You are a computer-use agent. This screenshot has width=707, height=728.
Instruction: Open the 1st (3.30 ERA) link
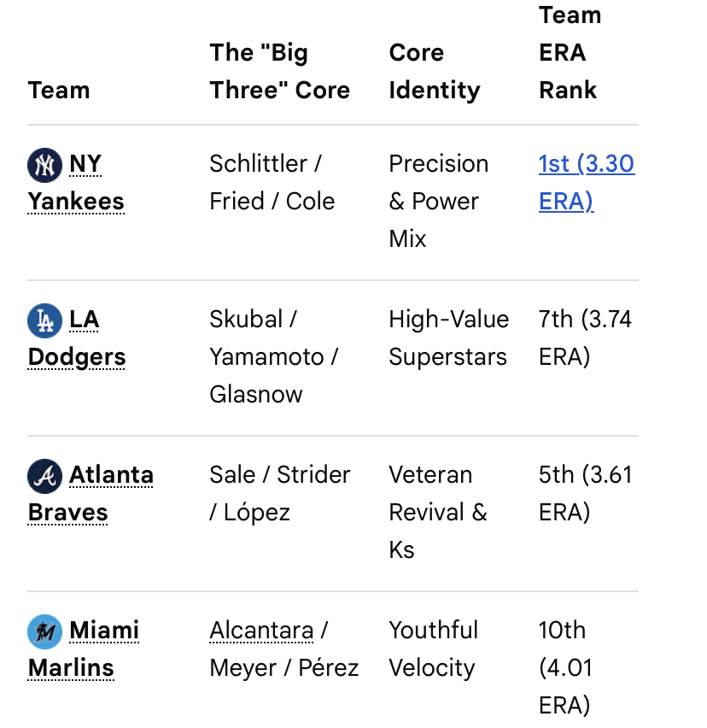pyautogui.click(x=587, y=183)
